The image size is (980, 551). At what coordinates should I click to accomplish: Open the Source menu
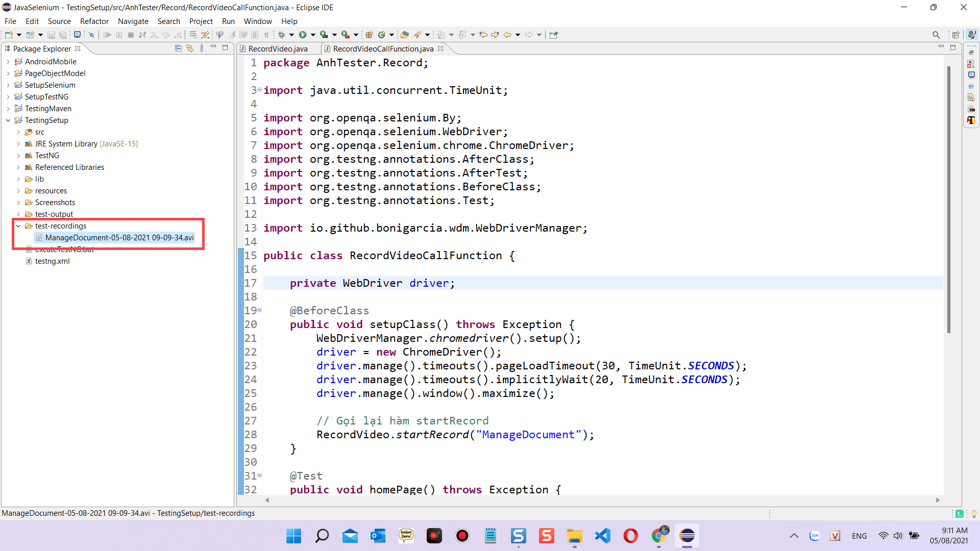coord(59,21)
